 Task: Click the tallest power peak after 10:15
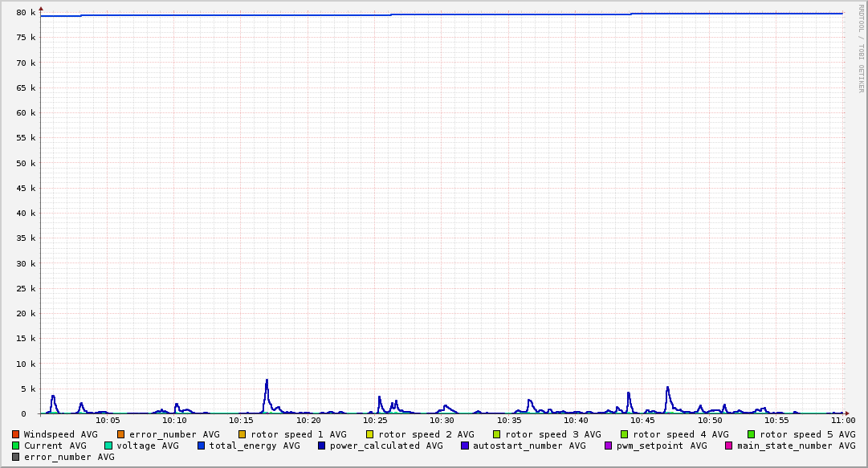point(267,381)
